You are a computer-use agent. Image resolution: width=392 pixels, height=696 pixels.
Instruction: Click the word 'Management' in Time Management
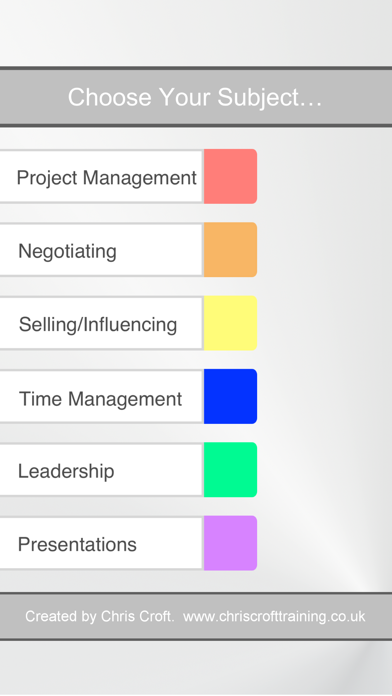tap(125, 399)
